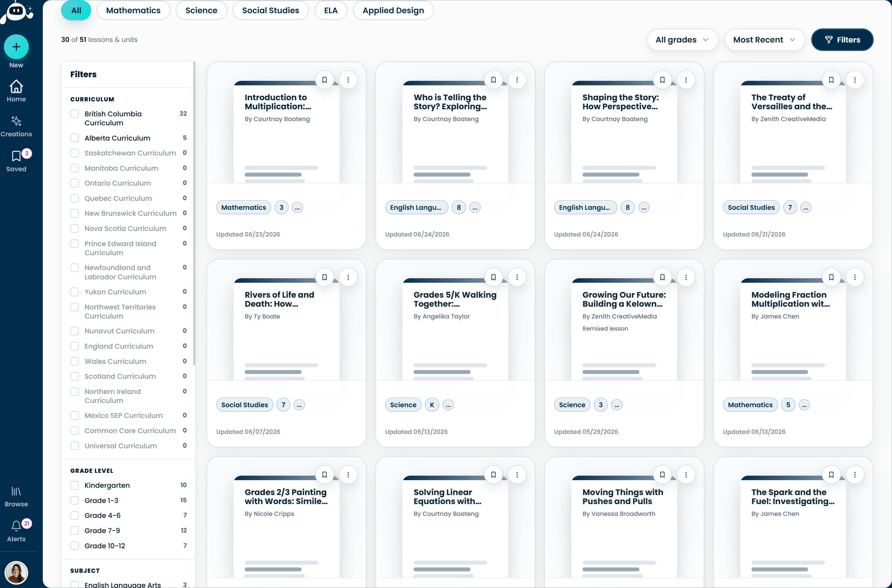Check British Columbia Curriculum filter
892x588 pixels.
(x=75, y=113)
